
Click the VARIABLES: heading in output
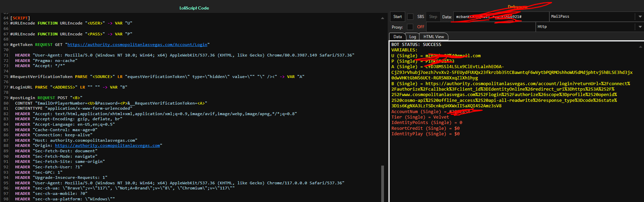pos(405,50)
